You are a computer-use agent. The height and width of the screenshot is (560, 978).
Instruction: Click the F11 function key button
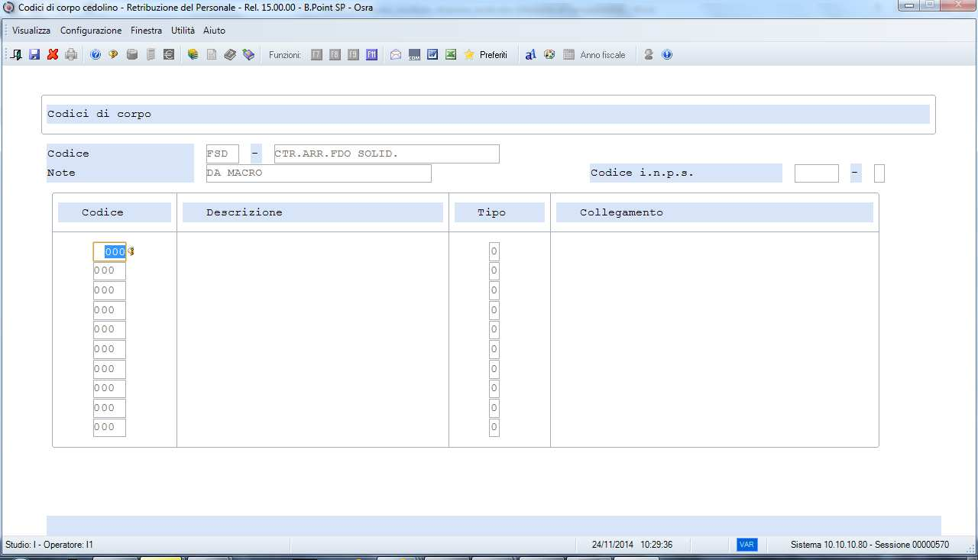[x=371, y=55]
